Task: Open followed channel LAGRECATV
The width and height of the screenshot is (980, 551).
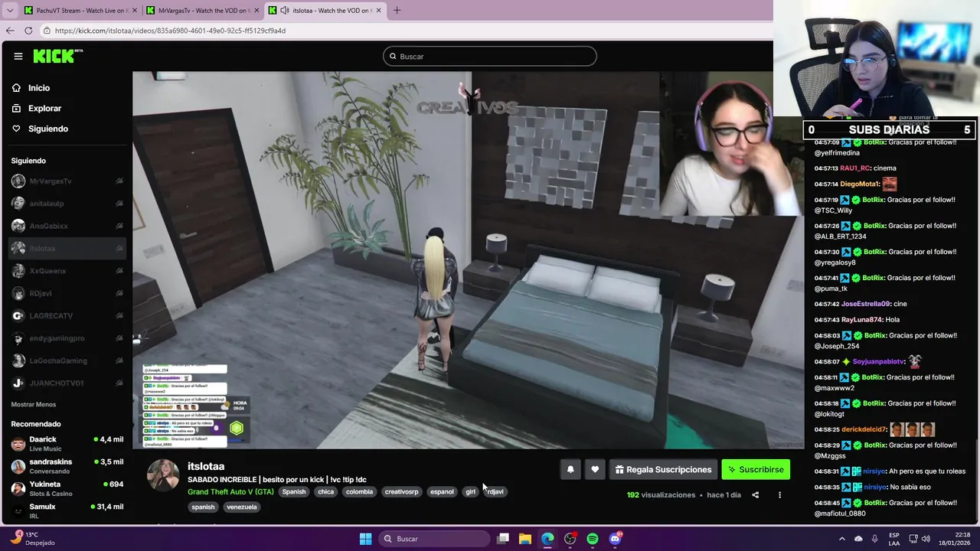Action: point(67,316)
